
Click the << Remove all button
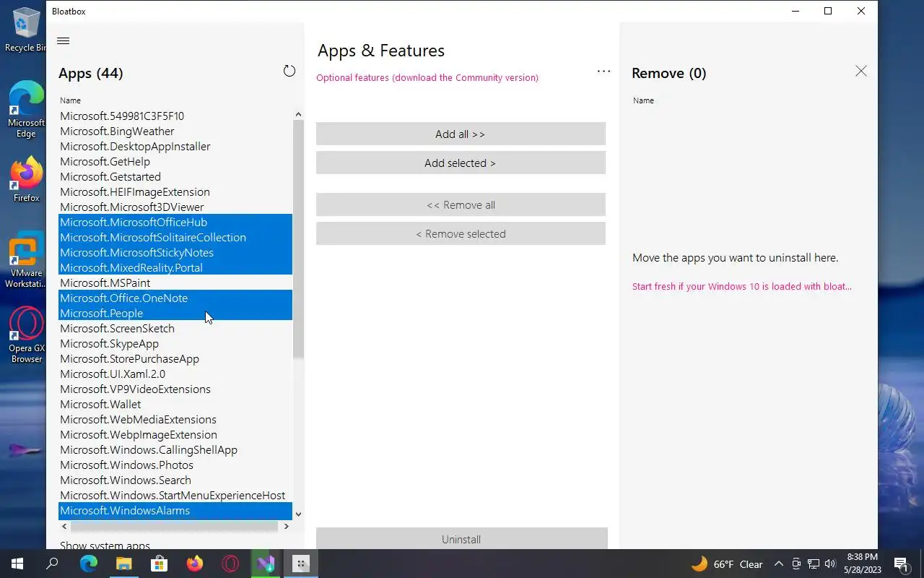(x=461, y=204)
